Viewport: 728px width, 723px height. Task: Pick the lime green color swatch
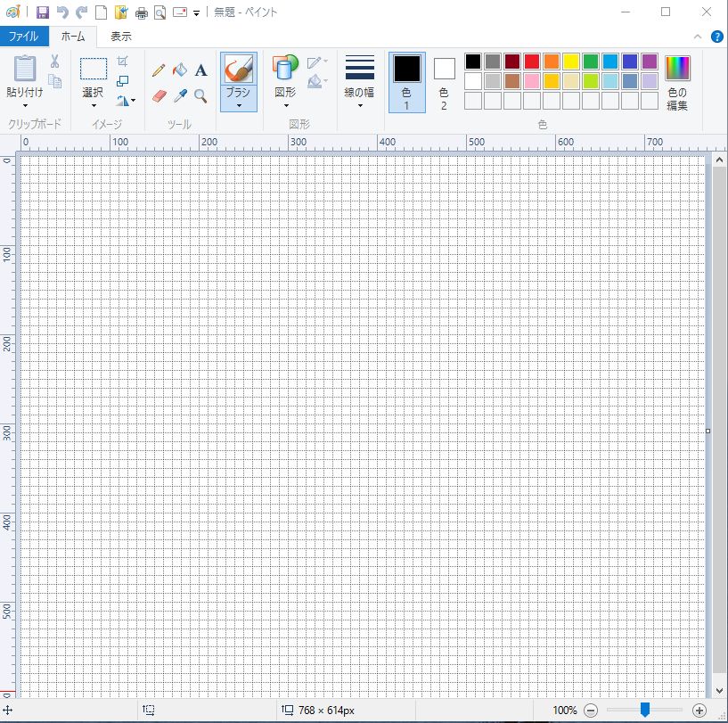(x=591, y=81)
